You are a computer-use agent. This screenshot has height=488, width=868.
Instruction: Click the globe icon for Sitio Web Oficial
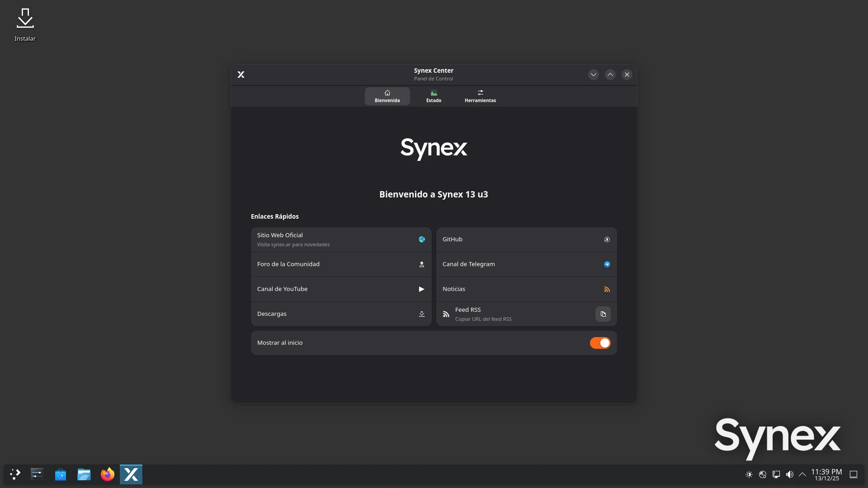(421, 239)
